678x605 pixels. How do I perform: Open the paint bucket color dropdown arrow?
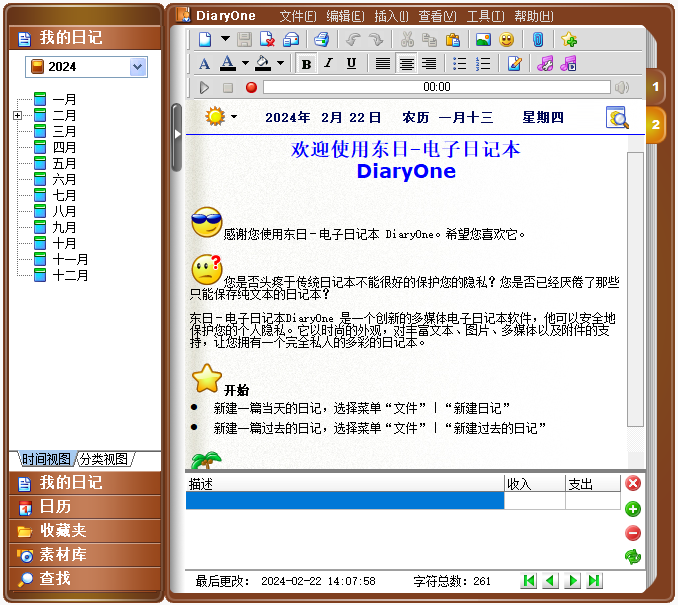click(x=280, y=63)
